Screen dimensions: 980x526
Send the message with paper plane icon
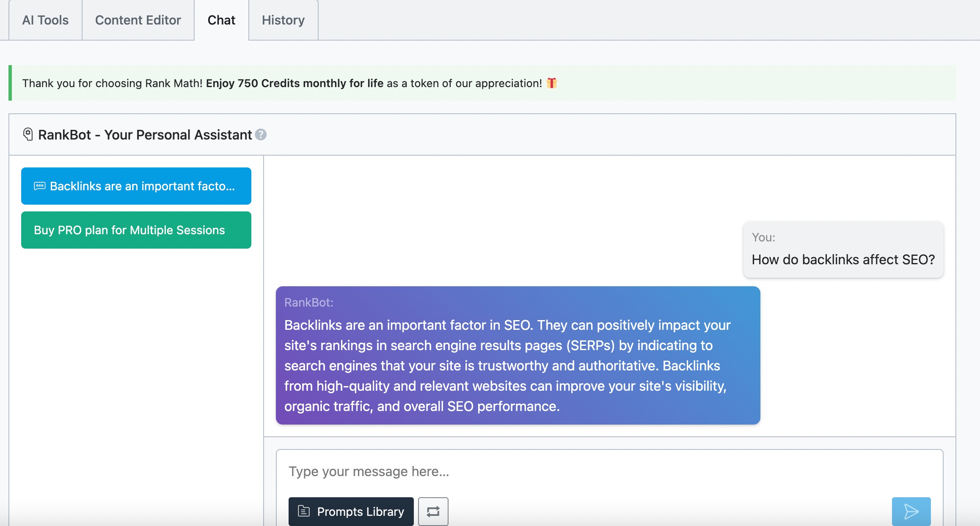pos(911,512)
